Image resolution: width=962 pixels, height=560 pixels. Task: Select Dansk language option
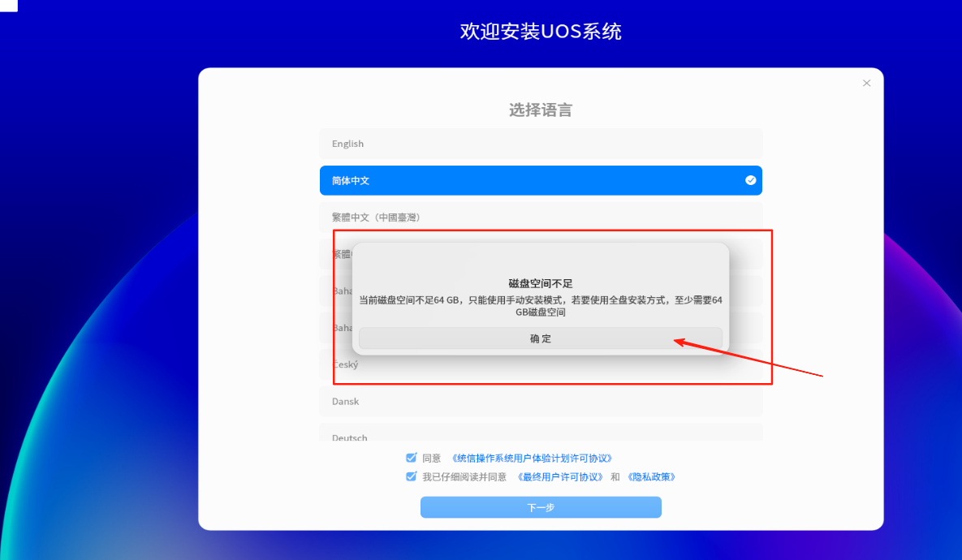coord(541,401)
